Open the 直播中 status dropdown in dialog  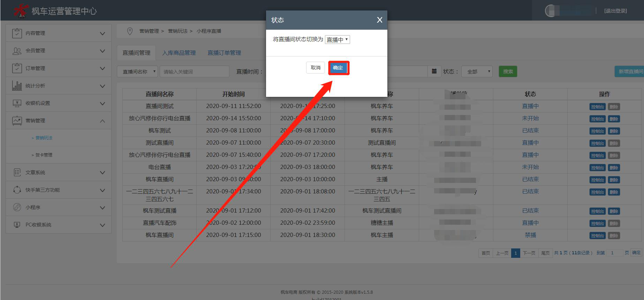[x=337, y=39]
